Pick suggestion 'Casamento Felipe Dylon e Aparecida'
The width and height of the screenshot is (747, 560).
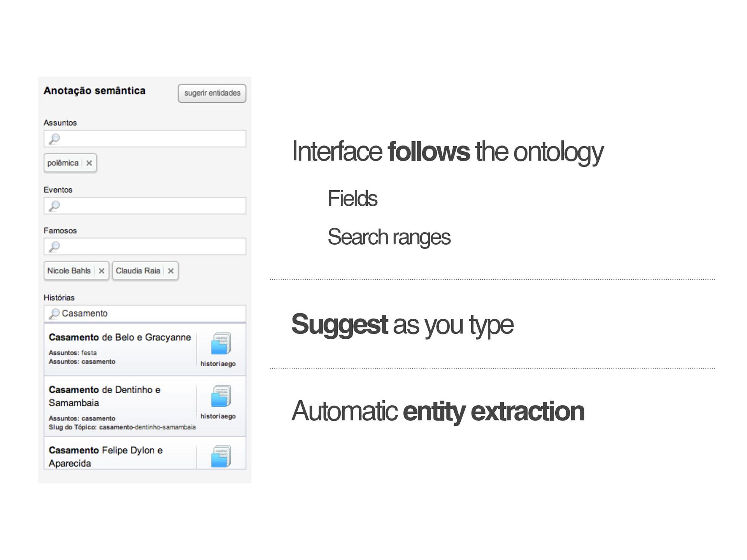105,457
